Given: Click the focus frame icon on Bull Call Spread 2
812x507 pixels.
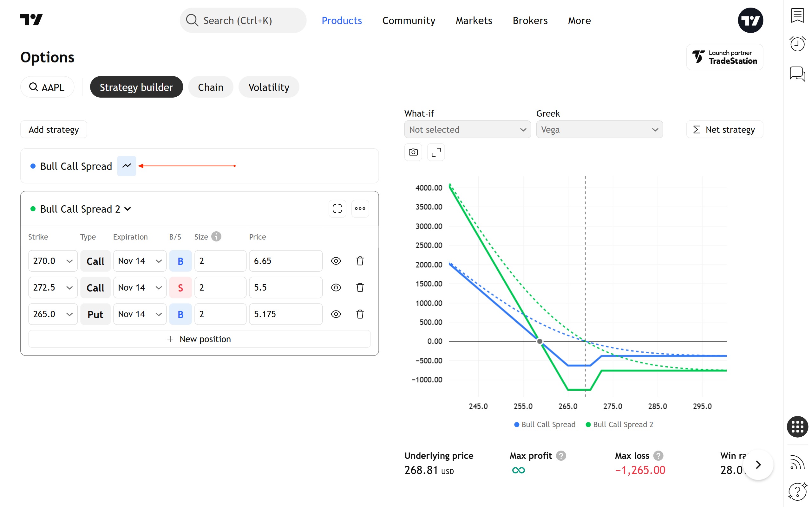Looking at the screenshot, I should coord(337,209).
